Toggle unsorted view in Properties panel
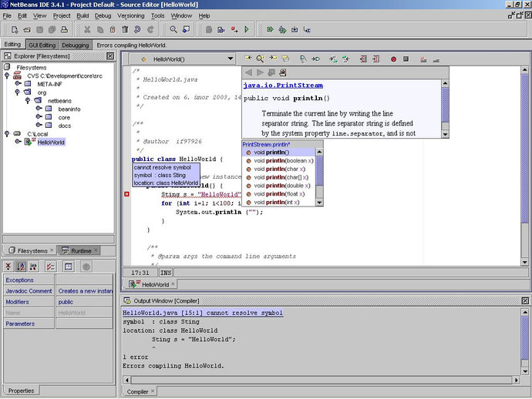The width and height of the screenshot is (532, 399). (x=8, y=267)
